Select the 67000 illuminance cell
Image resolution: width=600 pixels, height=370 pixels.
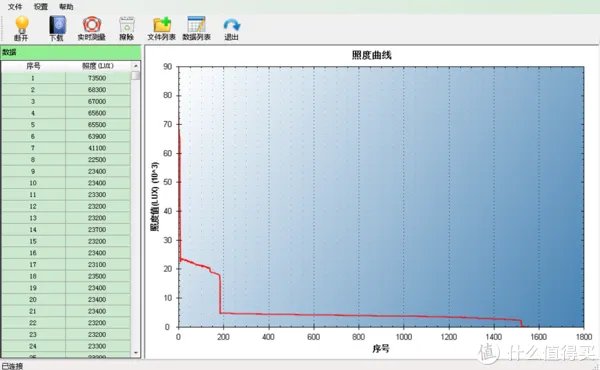coord(97,101)
